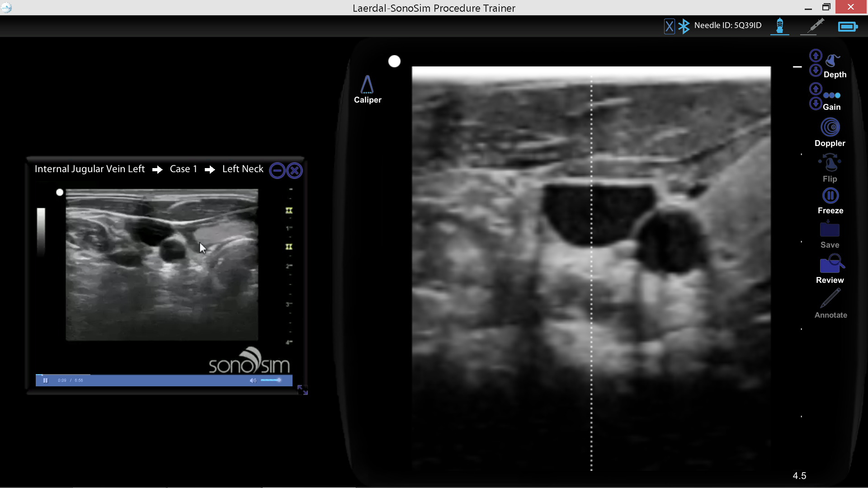Open Left Neck from the breadcrumb
Viewport: 868px width, 488px height.
(242, 169)
